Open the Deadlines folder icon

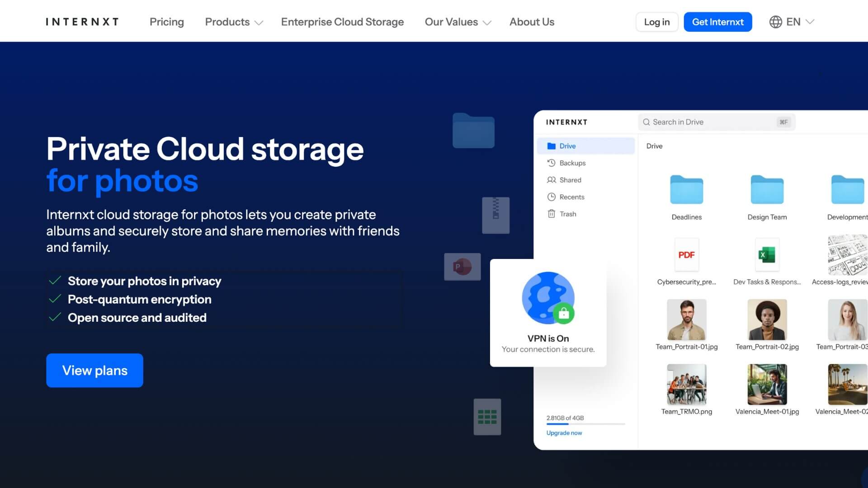click(686, 190)
